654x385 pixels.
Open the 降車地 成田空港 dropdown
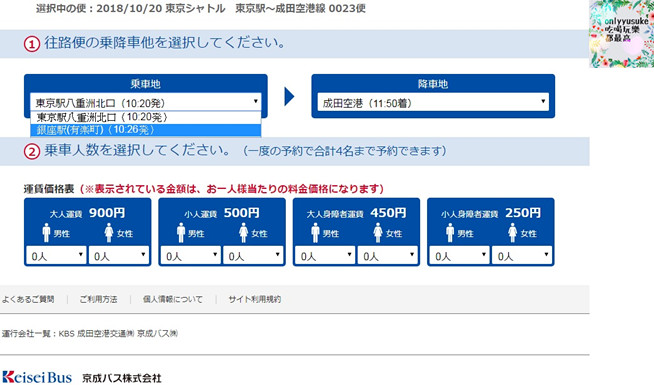[x=433, y=102]
